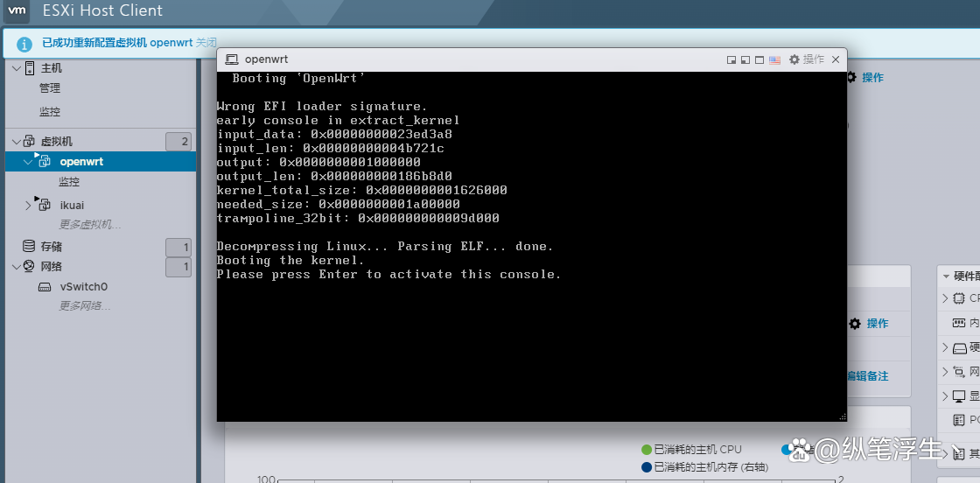Click the memory module icon in hardware panel
980x483 pixels.
pyautogui.click(x=959, y=323)
